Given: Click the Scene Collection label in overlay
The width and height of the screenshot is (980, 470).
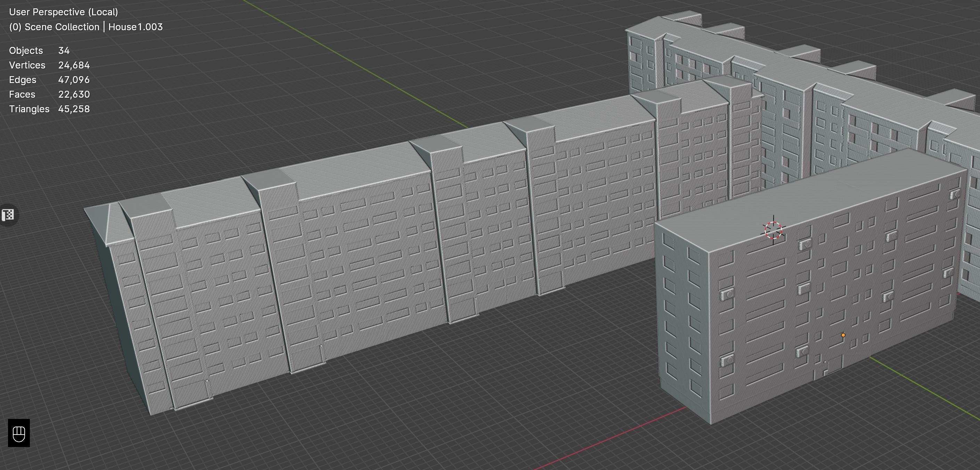Looking at the screenshot, I should click(62, 27).
